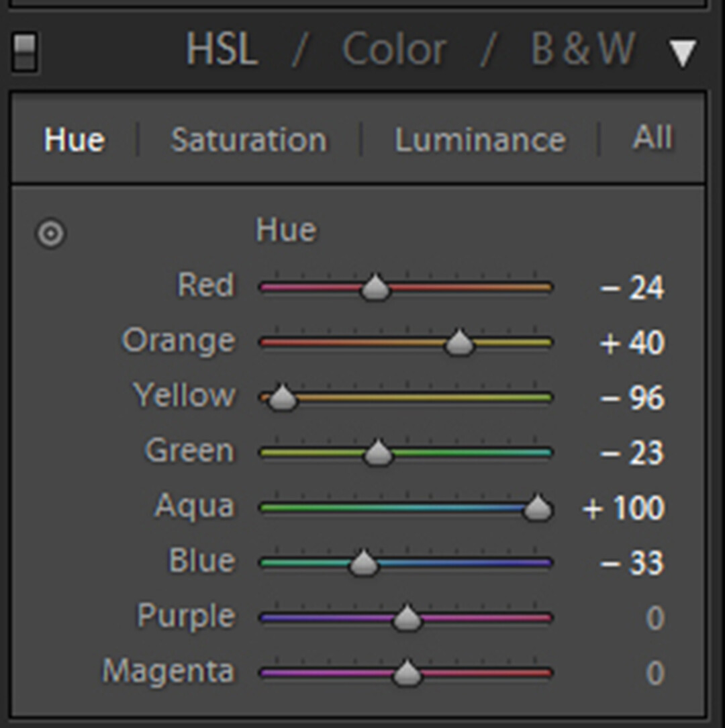Select the Hue tab
The width and height of the screenshot is (725, 728).
coord(75,139)
